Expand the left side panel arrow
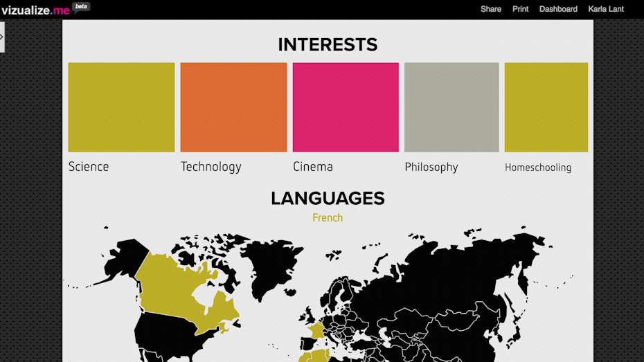Image resolution: width=644 pixels, height=362 pixels. point(2,37)
